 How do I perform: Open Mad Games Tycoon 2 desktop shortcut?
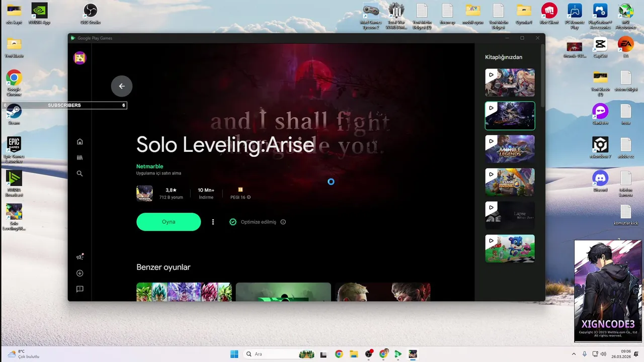371,17
